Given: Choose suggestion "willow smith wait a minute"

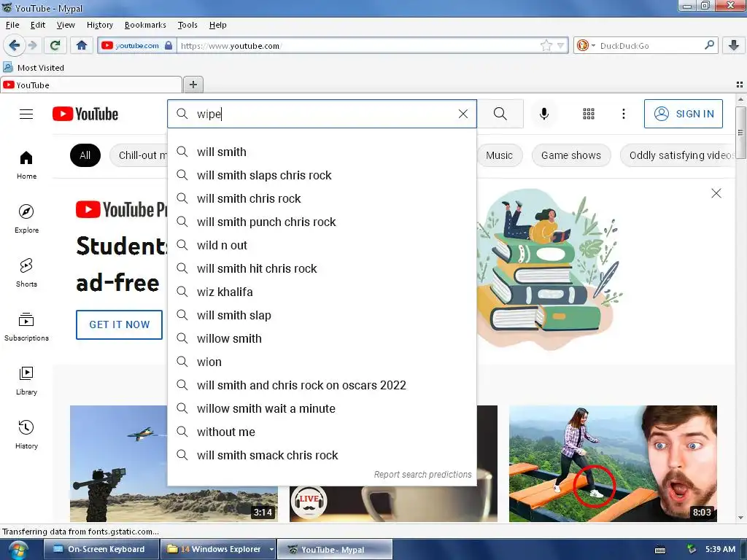Looking at the screenshot, I should pyautogui.click(x=322, y=408).
